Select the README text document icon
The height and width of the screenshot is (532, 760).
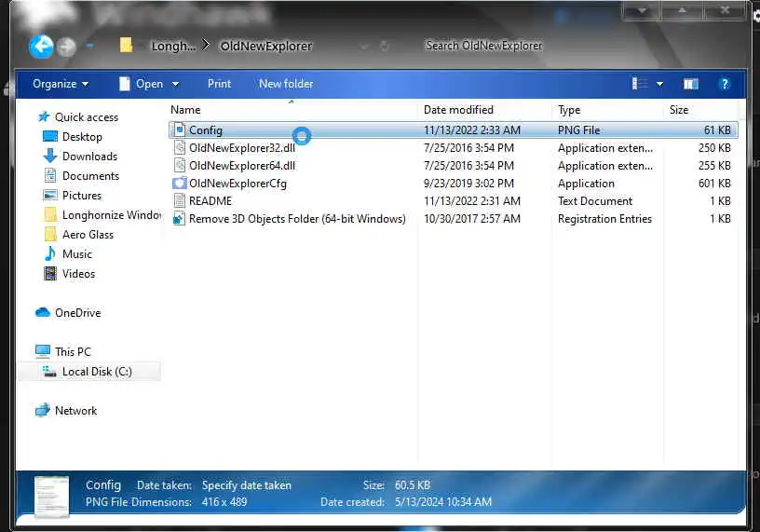coord(180,200)
